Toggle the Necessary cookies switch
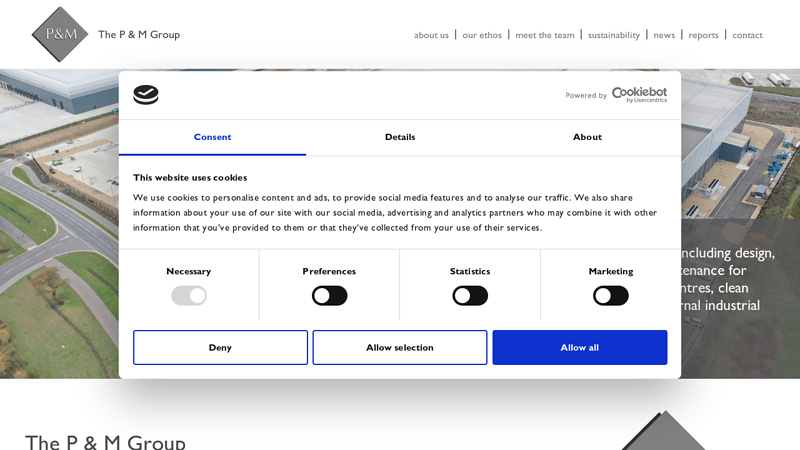The height and width of the screenshot is (450, 800). point(189,296)
